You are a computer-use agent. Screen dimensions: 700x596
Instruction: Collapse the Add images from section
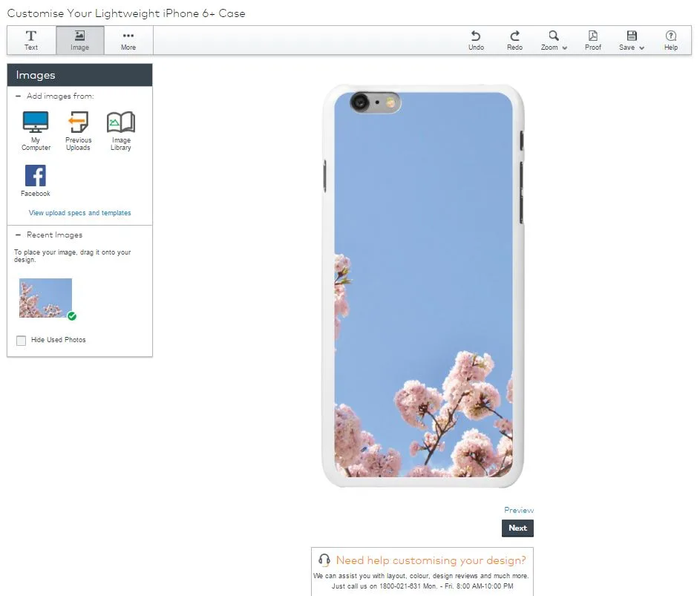[x=18, y=96]
